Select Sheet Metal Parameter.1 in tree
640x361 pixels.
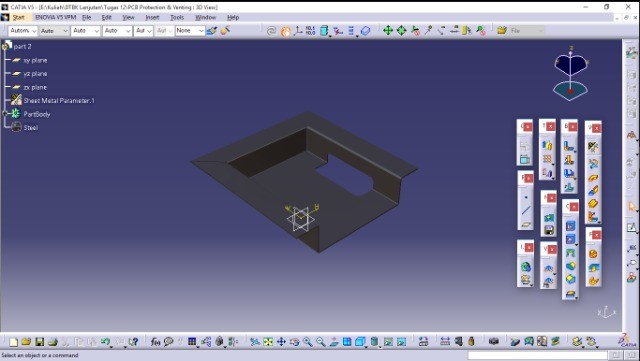tap(59, 100)
